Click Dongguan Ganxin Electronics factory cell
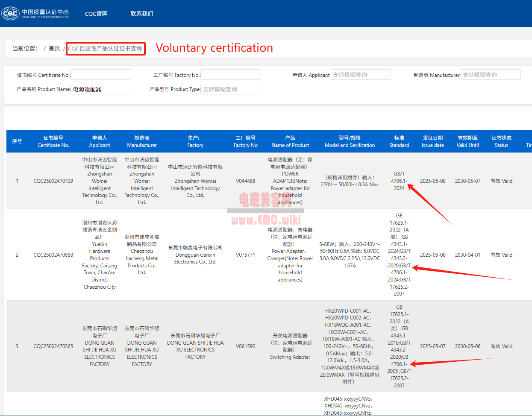Image resolution: width=532 pixels, height=416 pixels. point(195,255)
